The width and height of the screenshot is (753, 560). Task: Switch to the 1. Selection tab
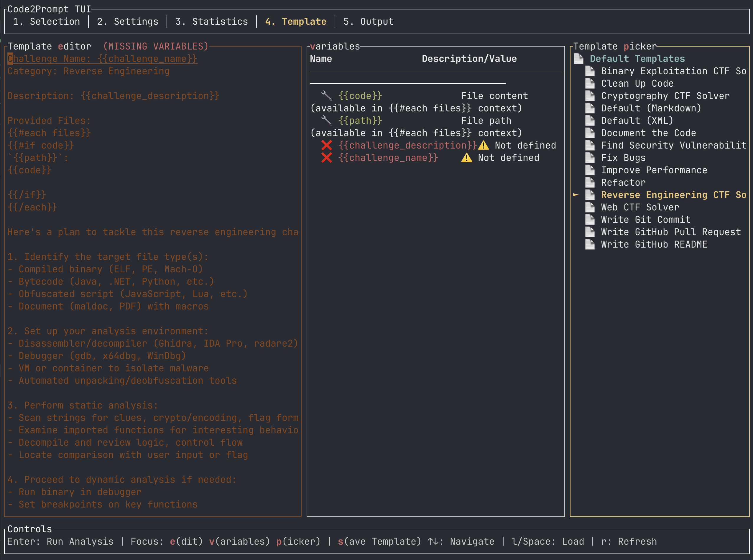click(x=47, y=21)
